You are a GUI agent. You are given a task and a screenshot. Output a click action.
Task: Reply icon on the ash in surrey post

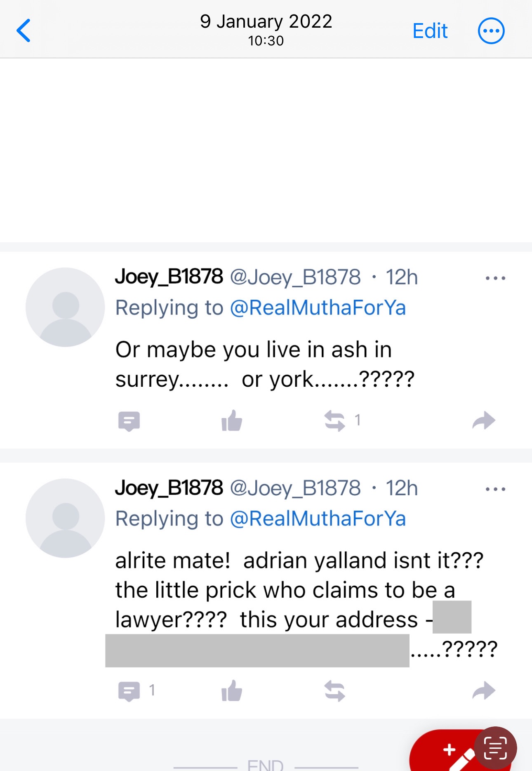[x=129, y=421]
